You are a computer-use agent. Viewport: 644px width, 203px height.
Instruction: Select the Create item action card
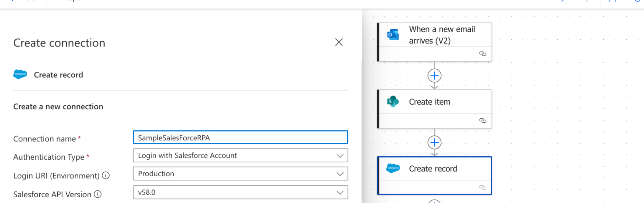point(434,109)
